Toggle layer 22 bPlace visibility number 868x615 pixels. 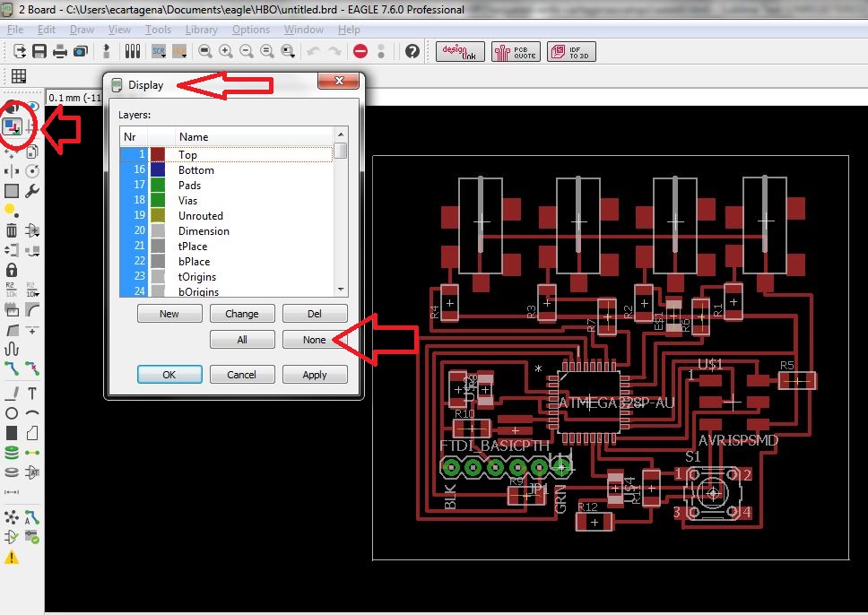coord(134,261)
